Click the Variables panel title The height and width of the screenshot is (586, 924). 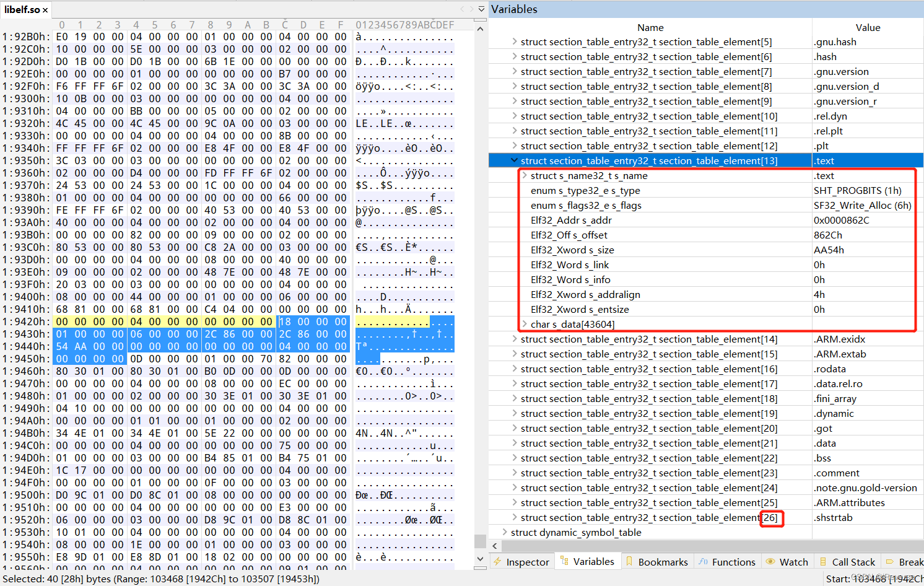[x=514, y=9]
